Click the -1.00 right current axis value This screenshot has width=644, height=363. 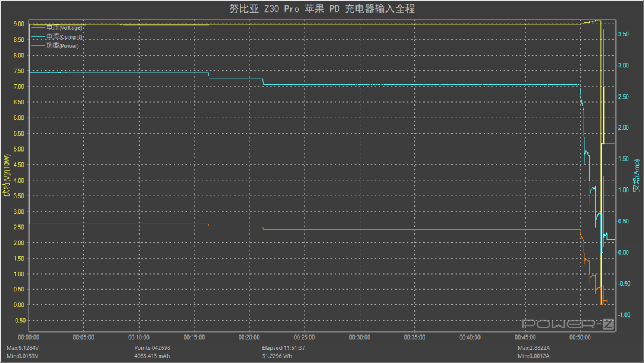[624, 315]
